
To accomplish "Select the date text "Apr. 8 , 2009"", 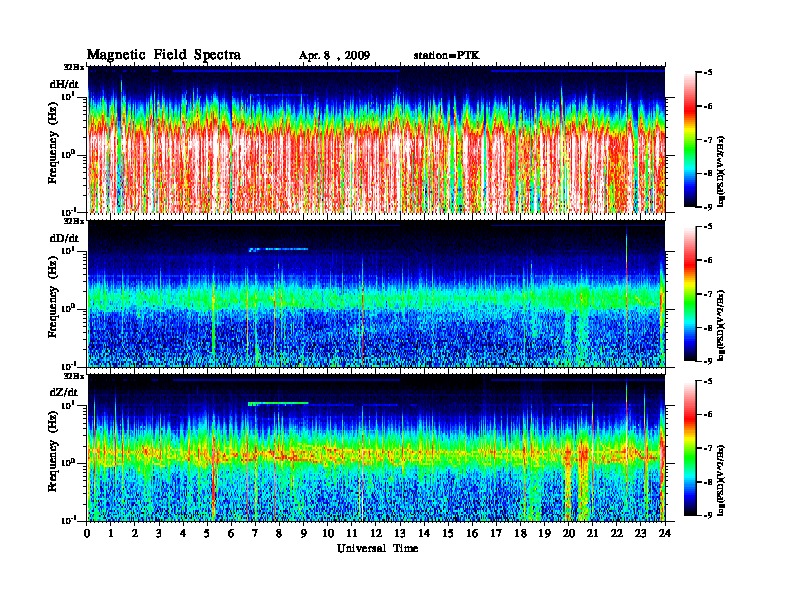I will [334, 56].
